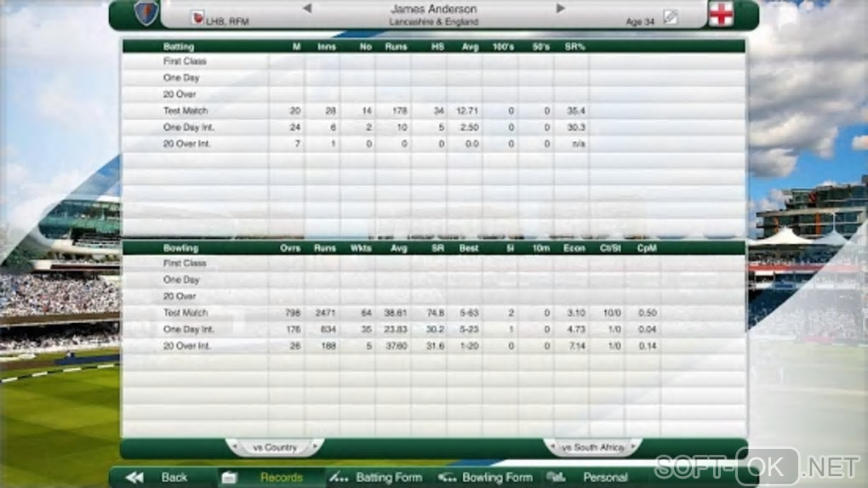Select the Batting 20 Over Int. row
The height and width of the screenshot is (488, 868).
coord(433,144)
